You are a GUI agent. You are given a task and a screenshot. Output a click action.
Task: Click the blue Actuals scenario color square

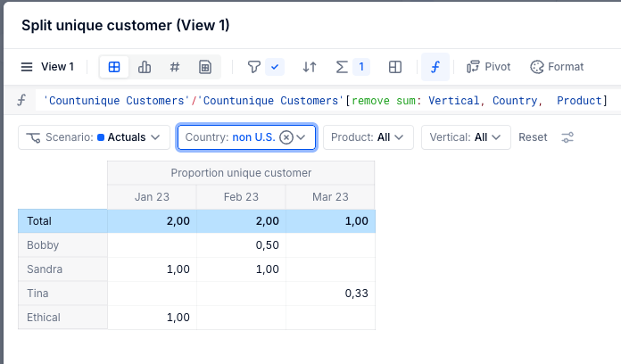101,137
